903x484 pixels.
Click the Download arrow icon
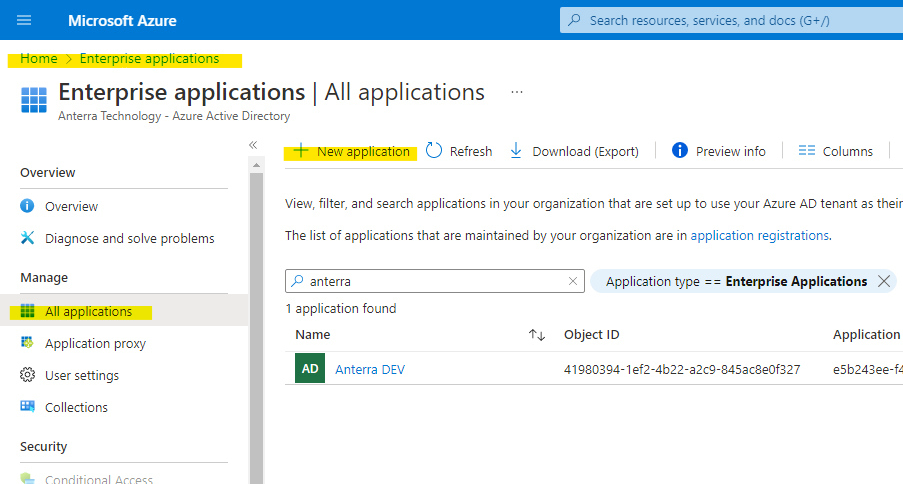(516, 151)
